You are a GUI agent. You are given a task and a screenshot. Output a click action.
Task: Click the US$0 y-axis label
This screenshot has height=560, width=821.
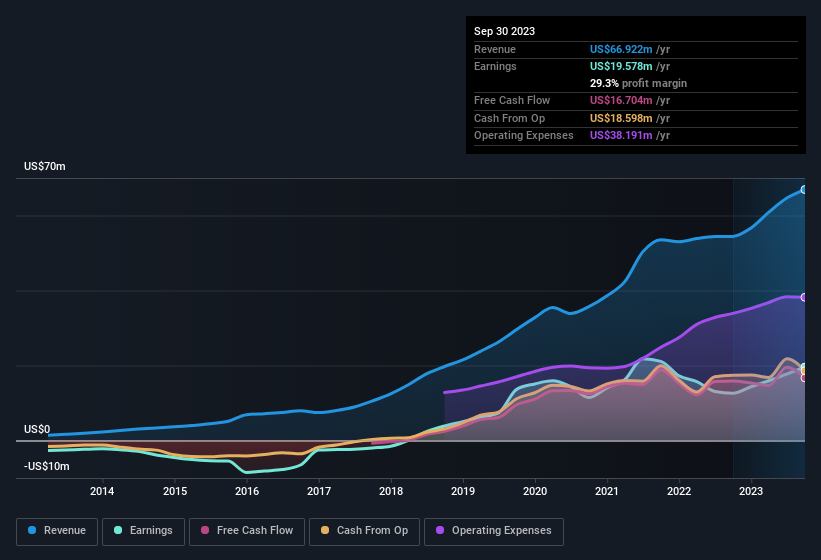[37, 429]
